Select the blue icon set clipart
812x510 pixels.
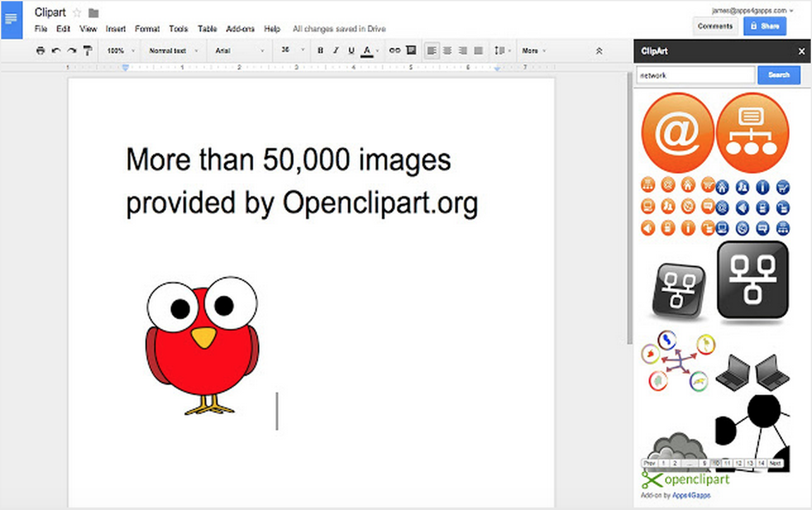click(753, 206)
